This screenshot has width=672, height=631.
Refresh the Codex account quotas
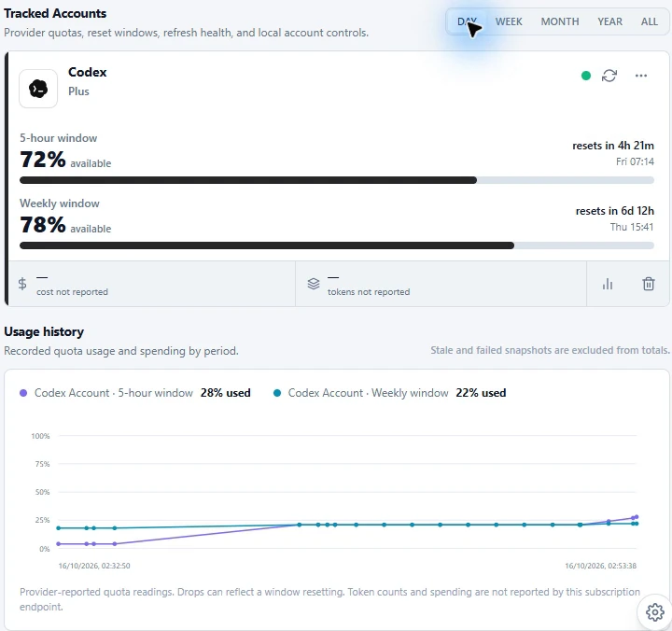coord(609,76)
